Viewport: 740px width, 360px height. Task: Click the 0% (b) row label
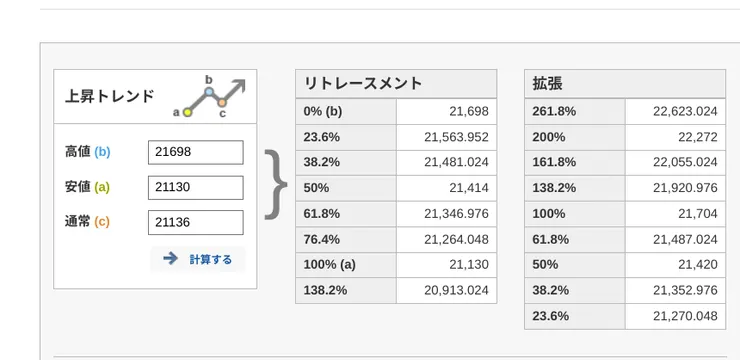[323, 111]
